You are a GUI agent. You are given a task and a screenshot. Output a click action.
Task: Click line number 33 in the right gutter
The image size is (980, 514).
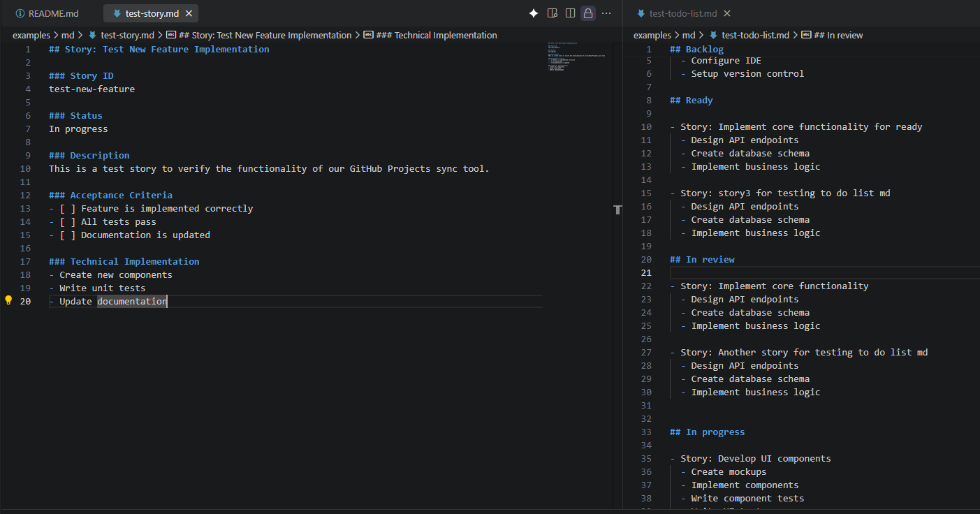tap(646, 432)
